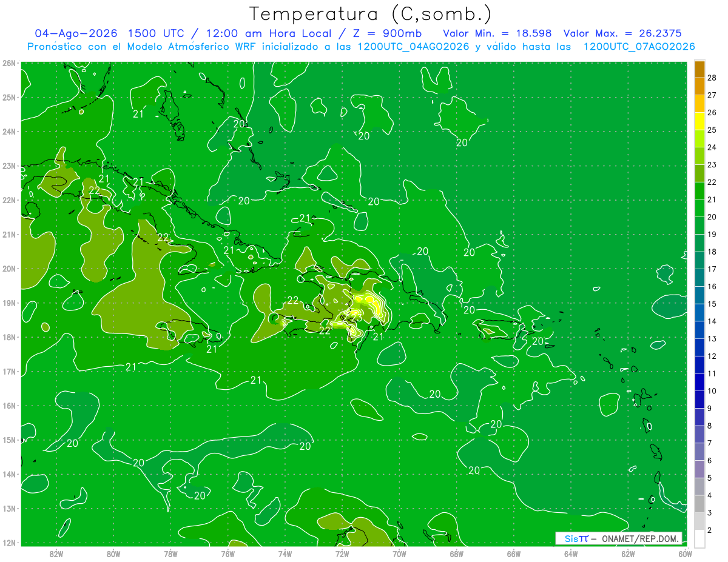Click the '21N' latitude axis label
This screenshot has width=728, height=562.
(x=9, y=235)
